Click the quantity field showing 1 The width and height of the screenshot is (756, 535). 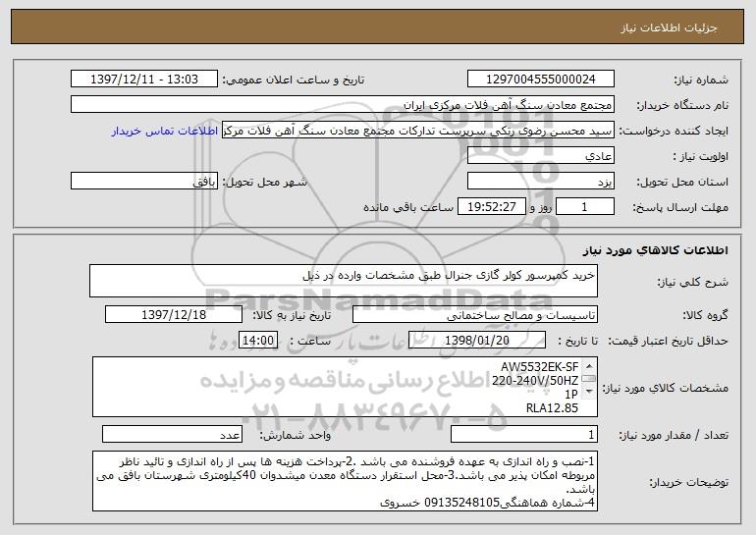pyautogui.click(x=524, y=434)
